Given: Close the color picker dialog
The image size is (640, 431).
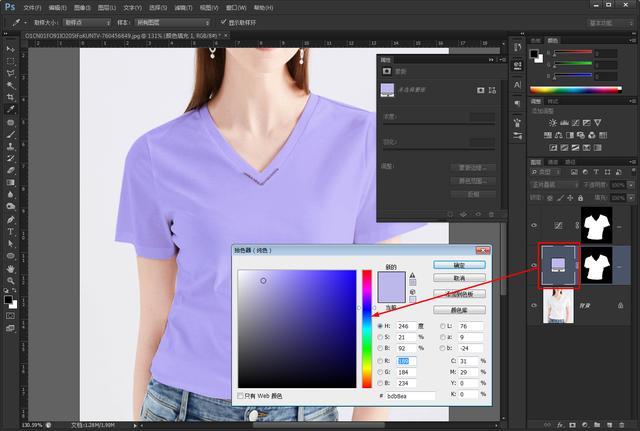Looking at the screenshot, I should (483, 250).
